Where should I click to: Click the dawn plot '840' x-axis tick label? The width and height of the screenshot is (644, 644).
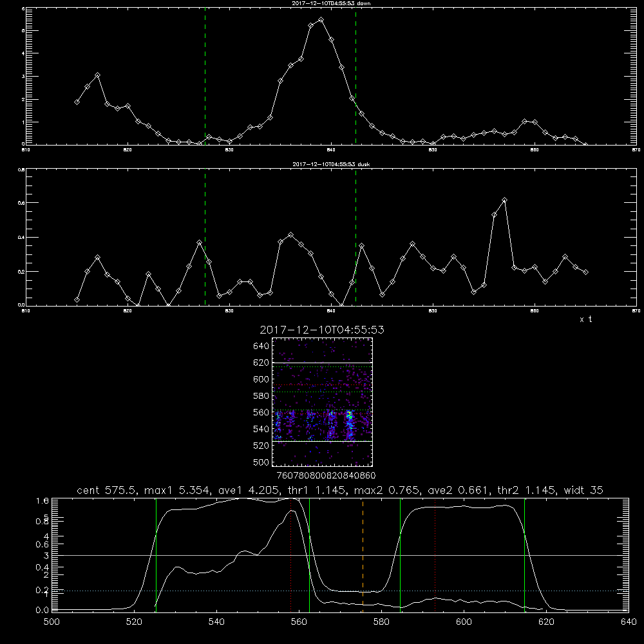pos(331,150)
